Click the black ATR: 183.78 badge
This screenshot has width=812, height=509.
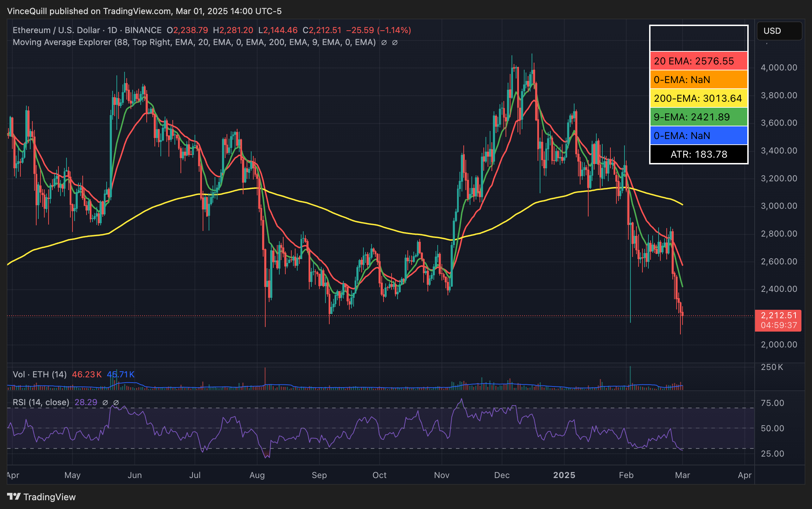pos(698,154)
